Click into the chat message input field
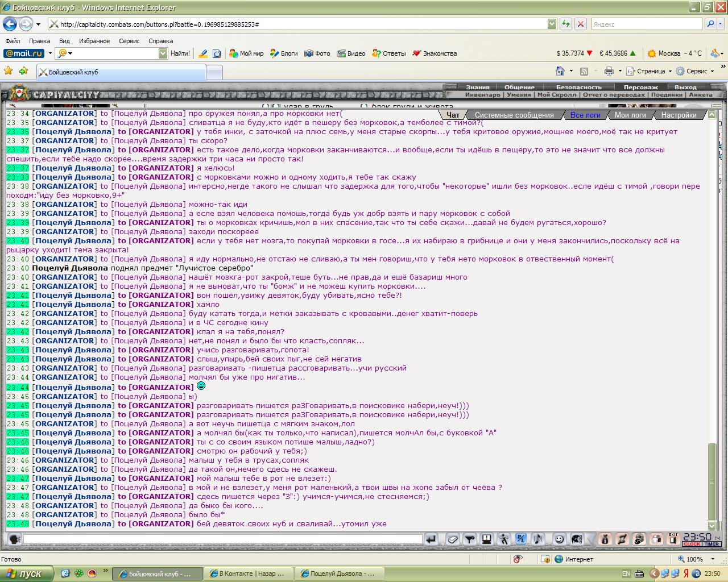This screenshot has height=582, width=728. [x=223, y=539]
